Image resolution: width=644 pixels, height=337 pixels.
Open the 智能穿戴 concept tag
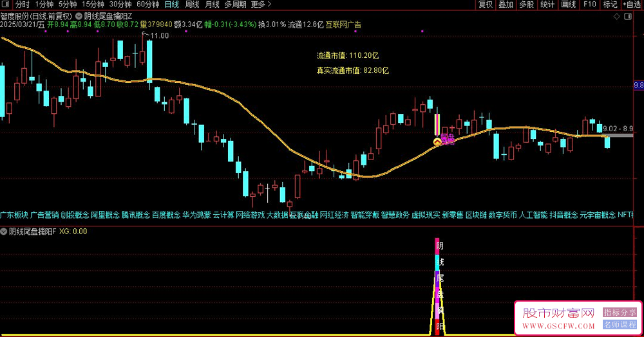tap(365, 215)
